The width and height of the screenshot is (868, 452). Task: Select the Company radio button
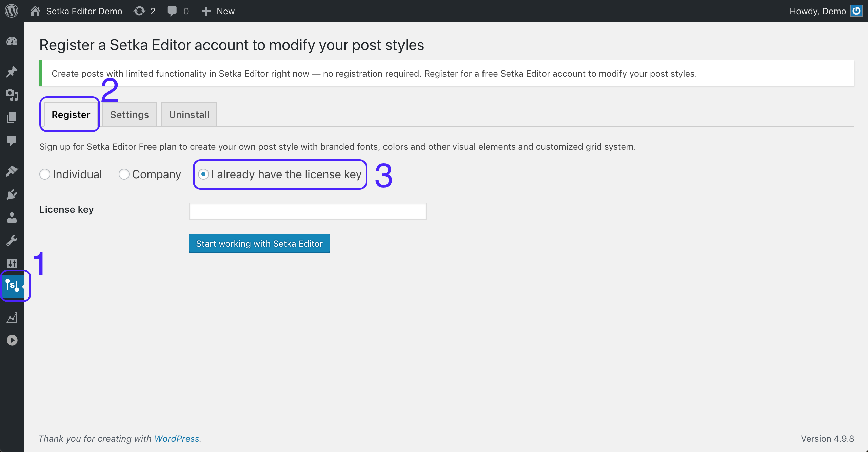[124, 174]
